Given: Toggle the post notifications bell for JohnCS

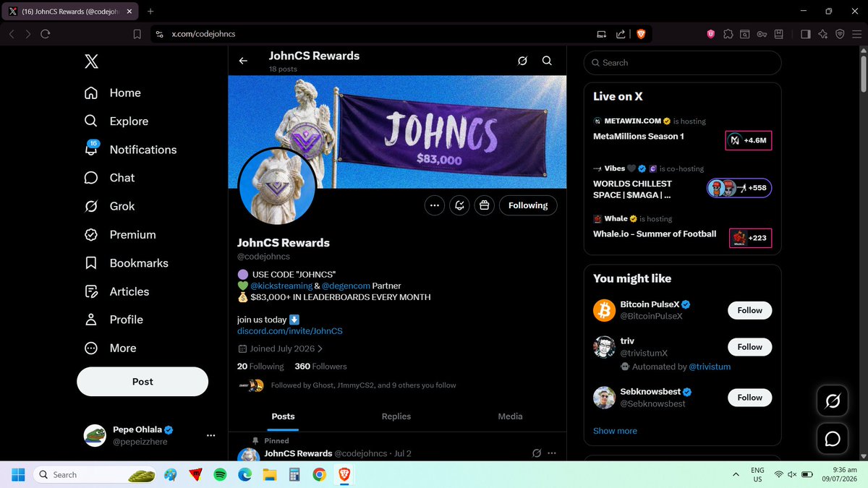Looking at the screenshot, I should click(x=459, y=205).
